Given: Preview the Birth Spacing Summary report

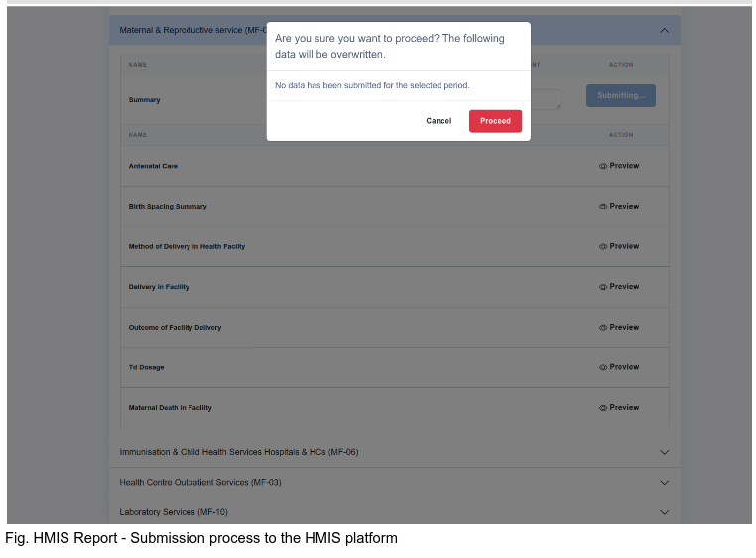Looking at the screenshot, I should (x=619, y=207).
